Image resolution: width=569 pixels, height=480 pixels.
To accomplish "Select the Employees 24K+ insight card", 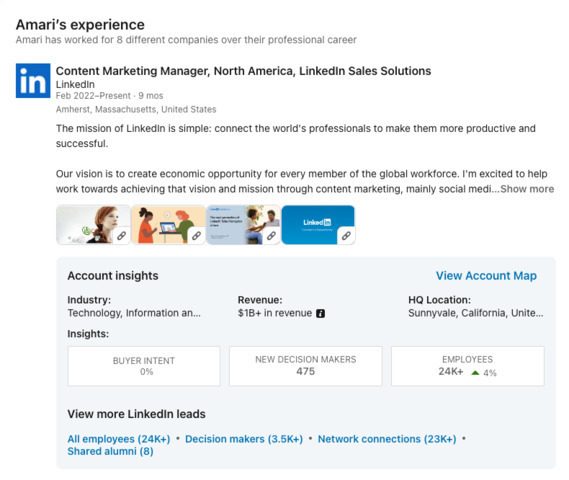I will (468, 366).
